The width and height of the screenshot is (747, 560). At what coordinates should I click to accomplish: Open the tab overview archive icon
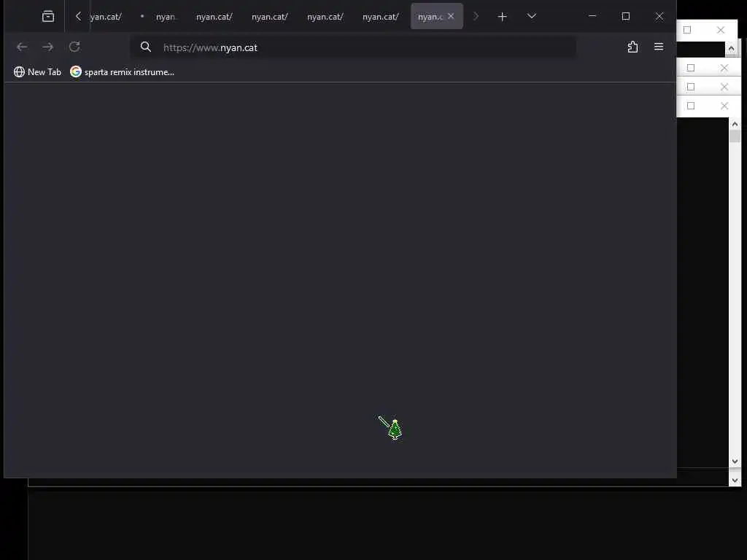(x=48, y=17)
